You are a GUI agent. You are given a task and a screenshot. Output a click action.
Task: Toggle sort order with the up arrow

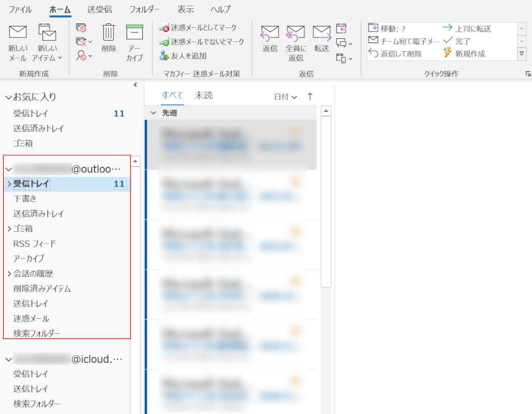coord(310,97)
